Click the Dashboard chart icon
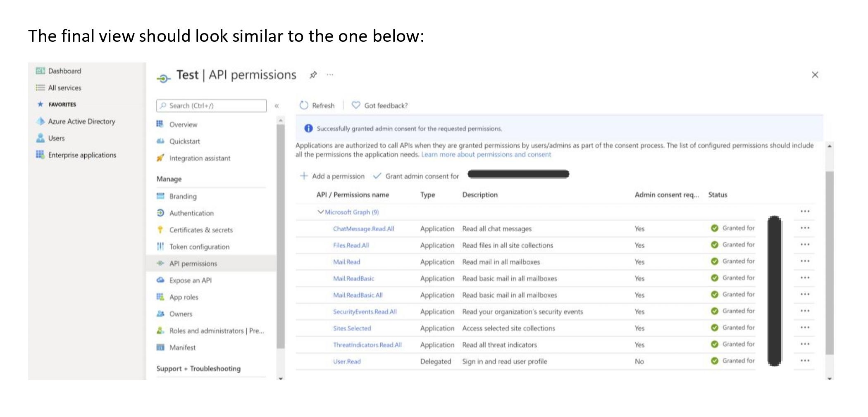The height and width of the screenshot is (417, 868). point(40,71)
